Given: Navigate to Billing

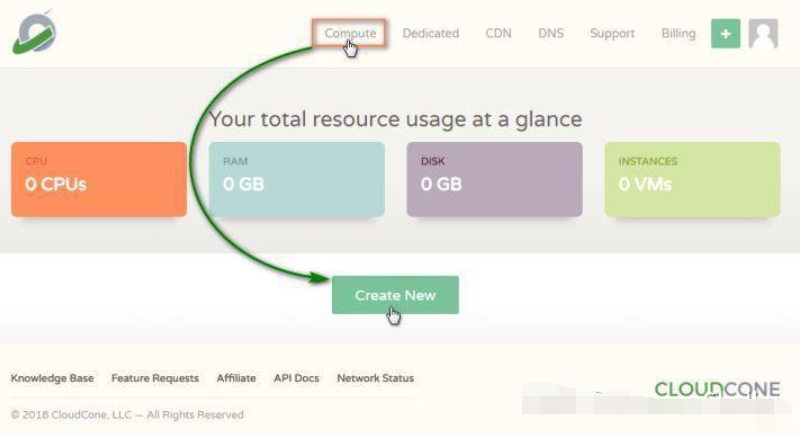Looking at the screenshot, I should click(678, 33).
